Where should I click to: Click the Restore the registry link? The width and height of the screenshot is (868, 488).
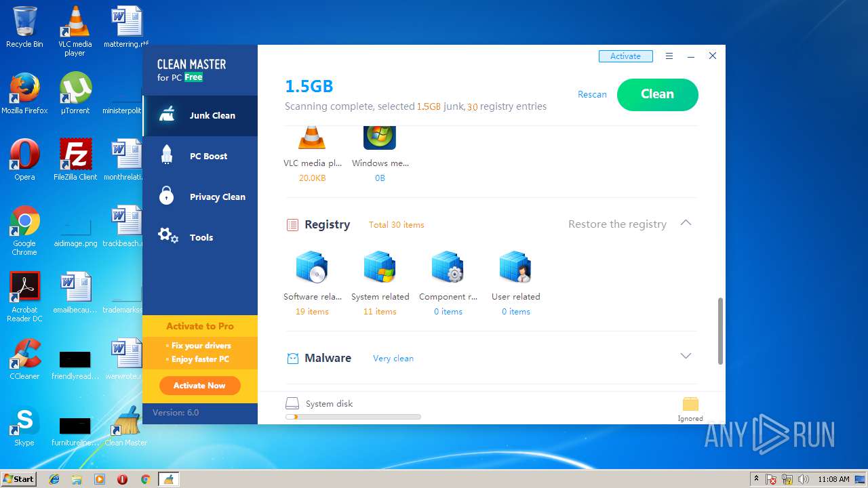[617, 224]
